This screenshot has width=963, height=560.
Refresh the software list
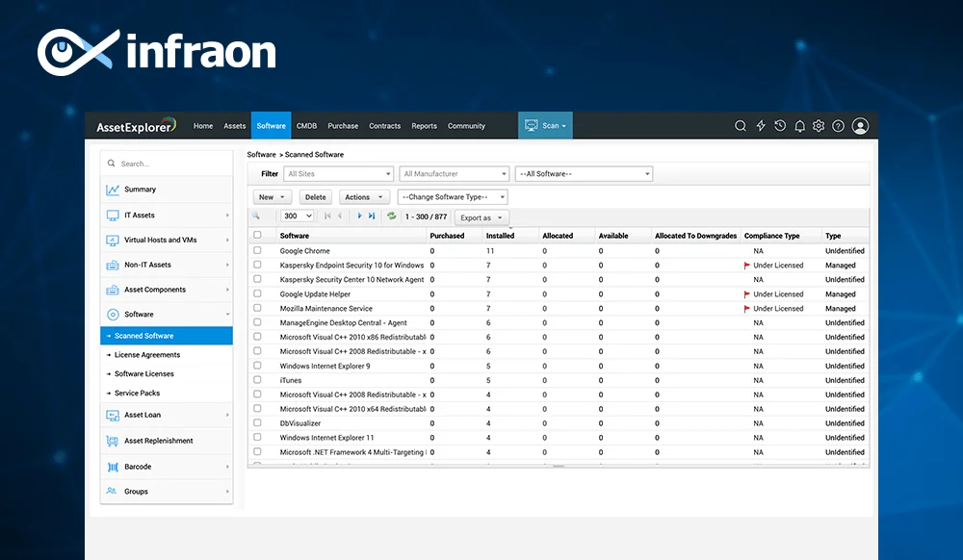pyautogui.click(x=391, y=216)
